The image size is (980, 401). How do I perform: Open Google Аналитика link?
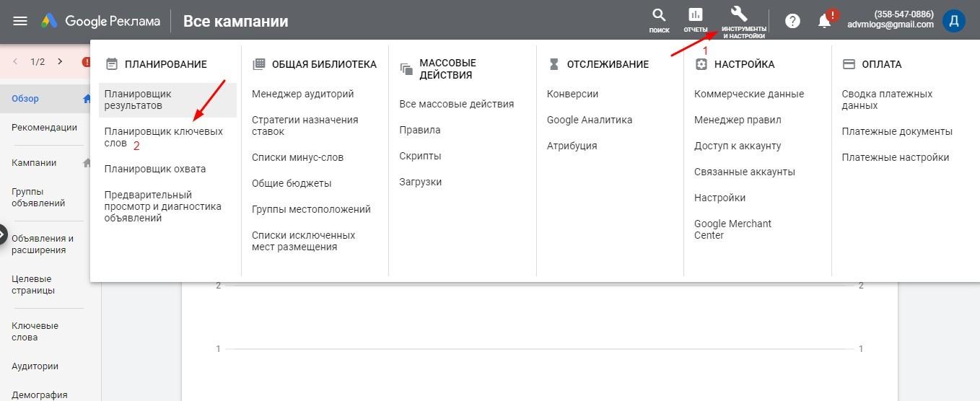[x=589, y=120]
